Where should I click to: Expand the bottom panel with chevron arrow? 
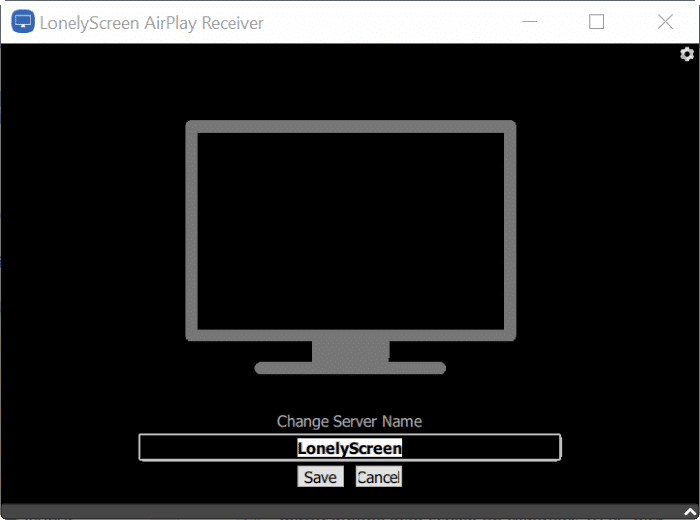(690, 512)
